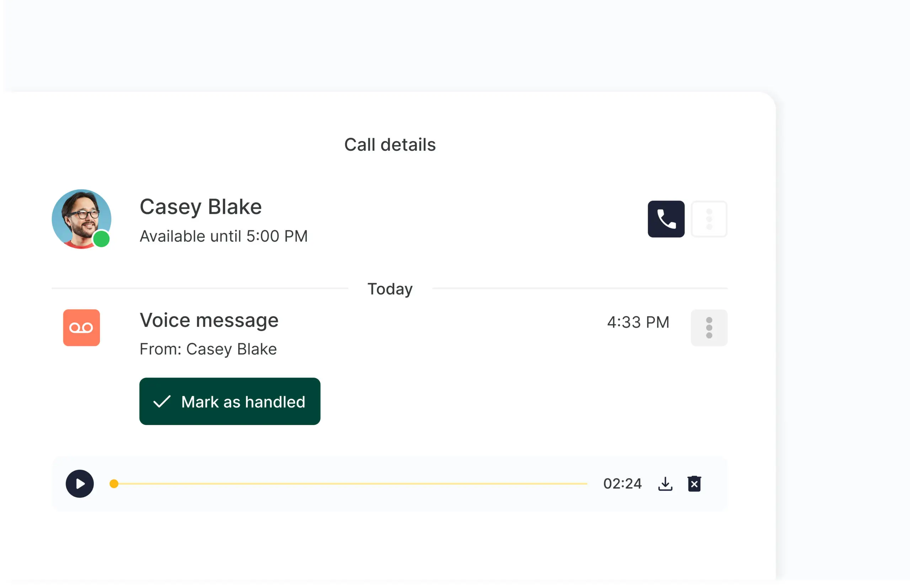Click the checkmark icon in Mark as handled
This screenshot has height=588, width=910.
(x=162, y=401)
